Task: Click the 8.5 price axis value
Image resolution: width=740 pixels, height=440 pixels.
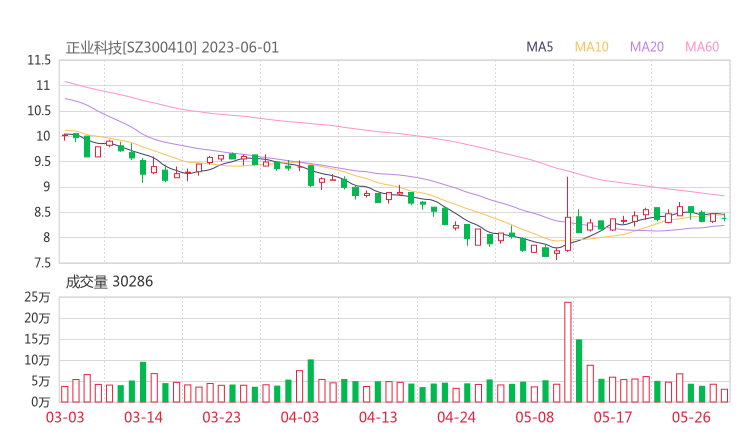Action: [41, 212]
